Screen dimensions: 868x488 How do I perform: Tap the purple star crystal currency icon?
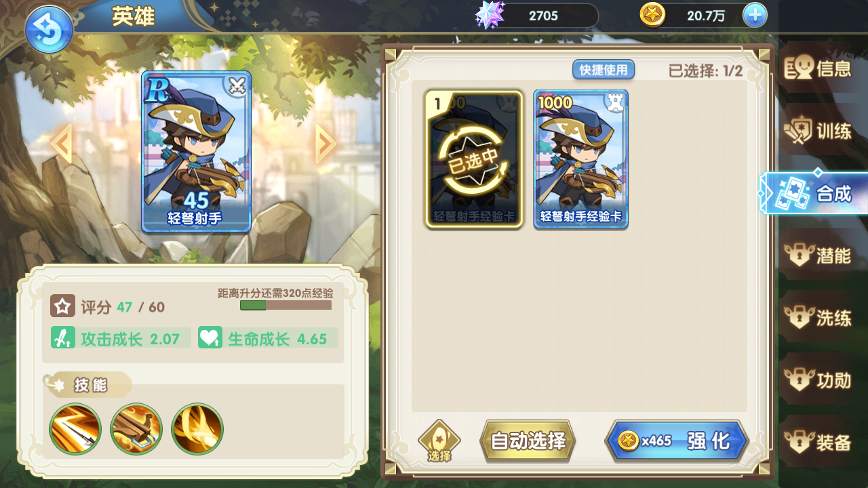(490, 15)
